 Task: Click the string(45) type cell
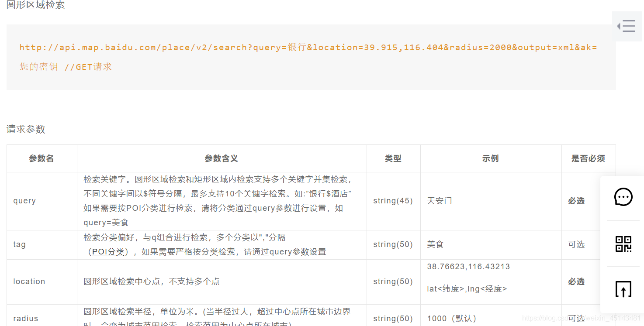[394, 201]
